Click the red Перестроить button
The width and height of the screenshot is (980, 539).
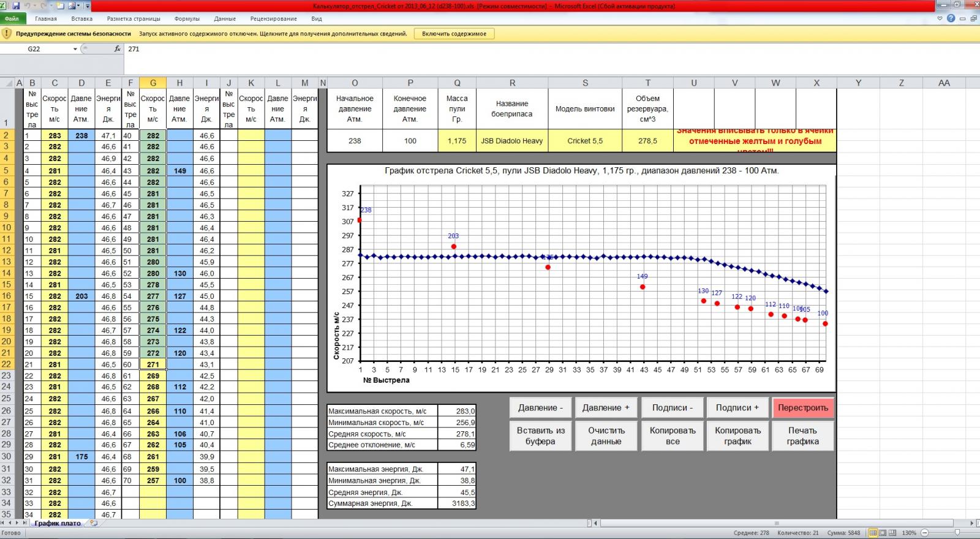pyautogui.click(x=803, y=408)
